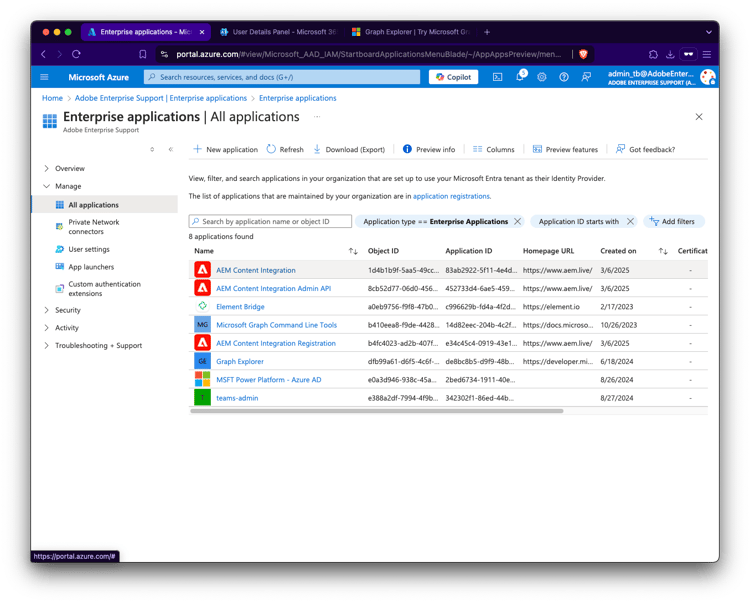
Task: Switch to Graph Explorer browser tab
Action: tap(410, 32)
